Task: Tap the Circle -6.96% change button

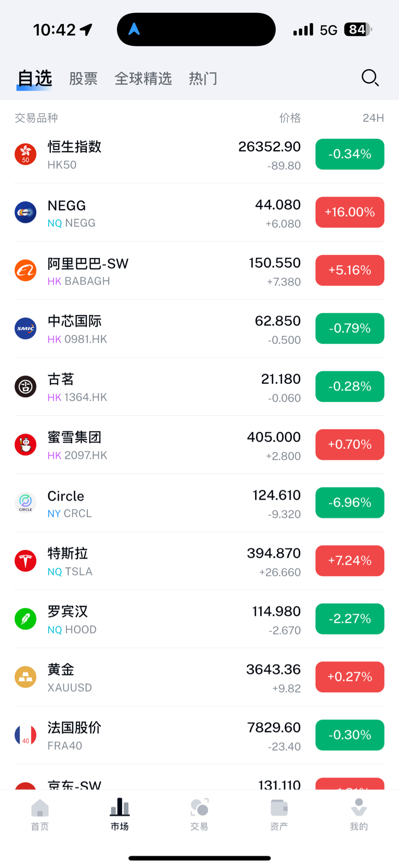Action: [350, 502]
